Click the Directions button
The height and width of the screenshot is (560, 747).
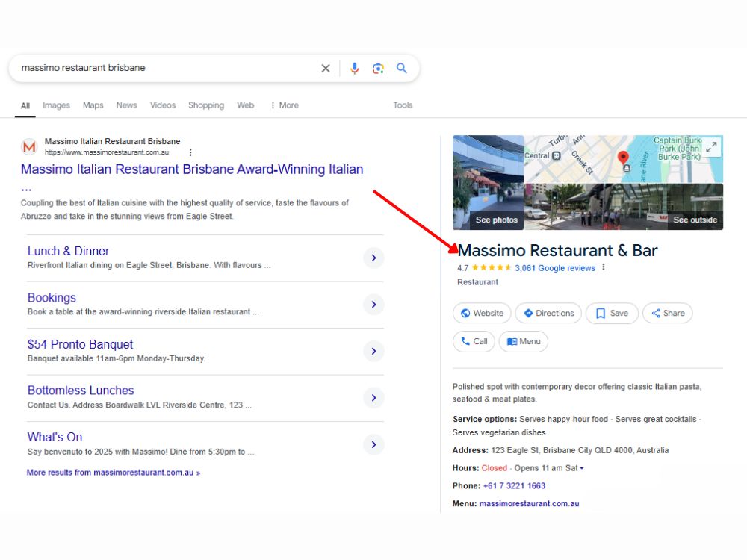coord(548,313)
